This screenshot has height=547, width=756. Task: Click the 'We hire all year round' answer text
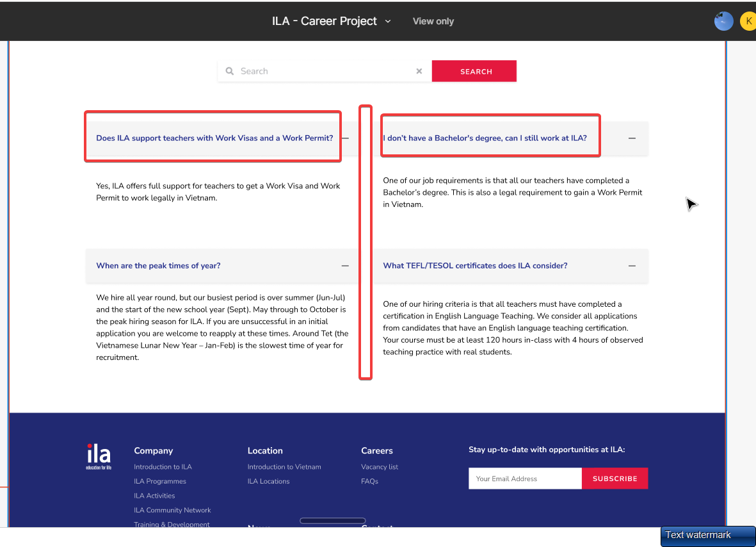pyautogui.click(x=222, y=327)
